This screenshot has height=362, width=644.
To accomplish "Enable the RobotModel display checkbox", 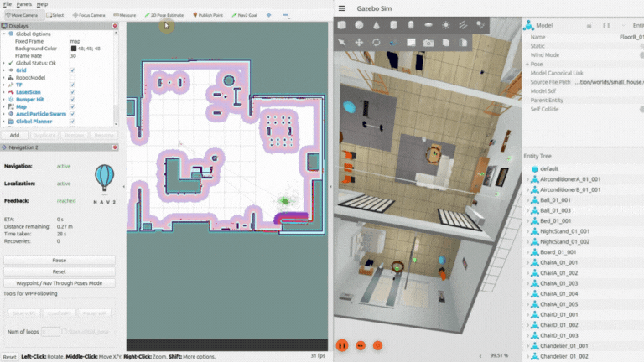I will click(x=73, y=77).
